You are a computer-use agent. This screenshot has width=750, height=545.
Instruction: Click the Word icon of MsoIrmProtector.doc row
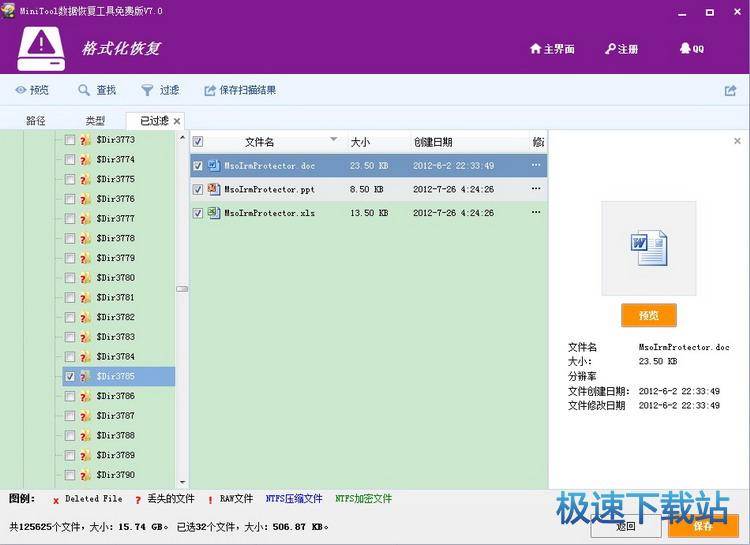[213, 165]
